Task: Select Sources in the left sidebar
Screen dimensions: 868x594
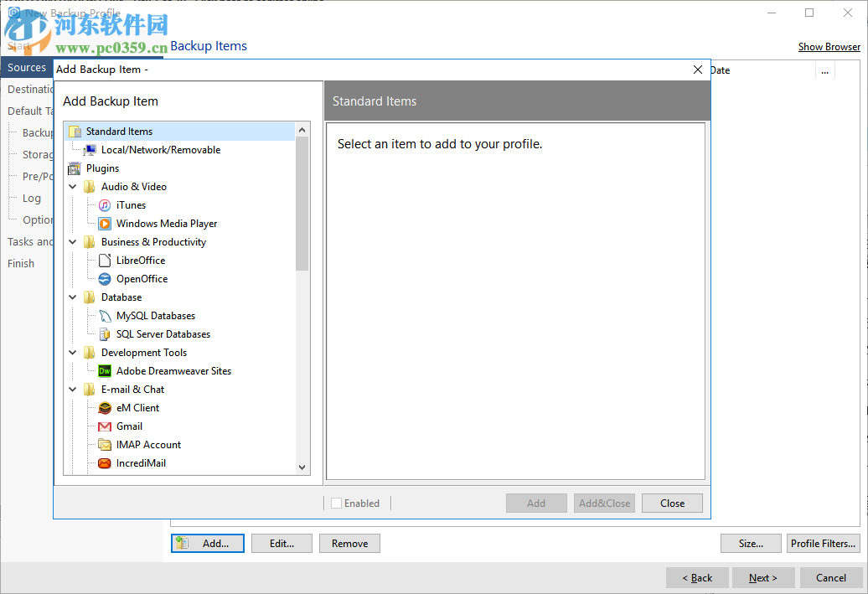Action: (x=27, y=68)
